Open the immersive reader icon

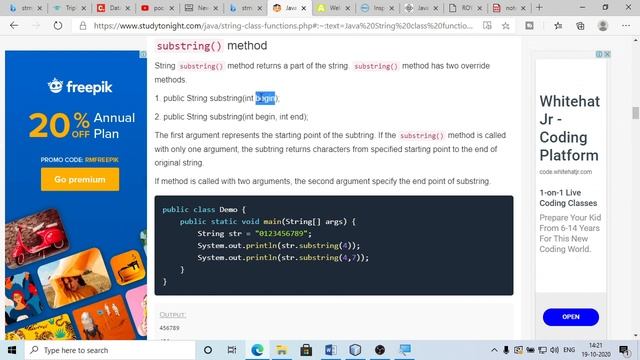(x=487, y=26)
